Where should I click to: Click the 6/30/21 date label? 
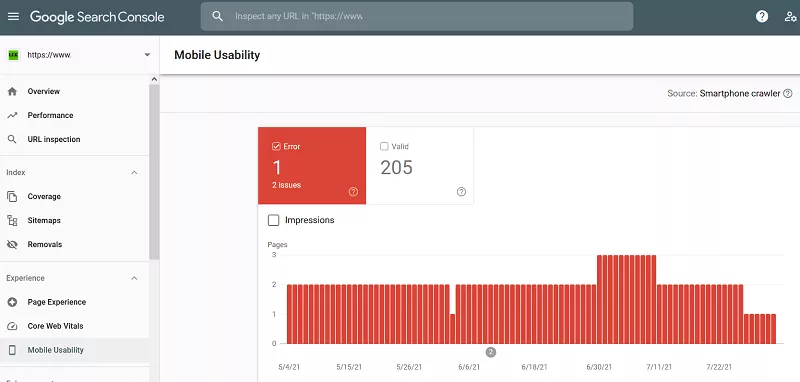599,367
